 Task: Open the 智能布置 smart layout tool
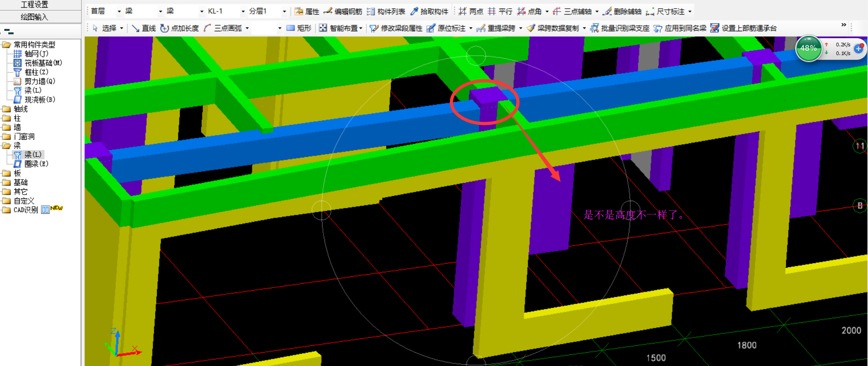click(339, 28)
